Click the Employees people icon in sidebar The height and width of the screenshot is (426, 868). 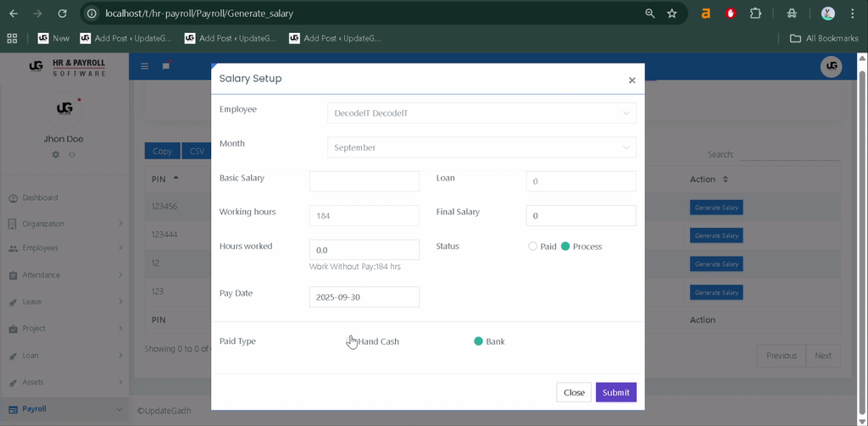(x=14, y=248)
